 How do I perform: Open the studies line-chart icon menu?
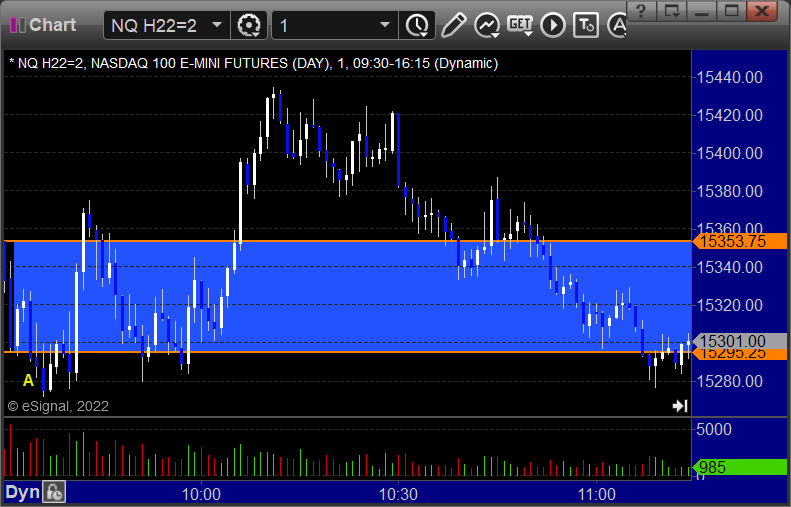click(487, 25)
